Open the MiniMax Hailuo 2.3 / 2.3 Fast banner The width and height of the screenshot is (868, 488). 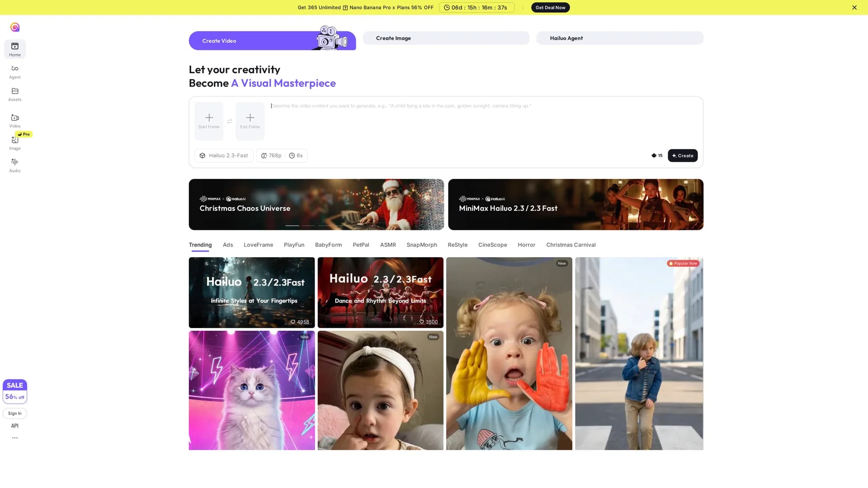click(x=576, y=204)
